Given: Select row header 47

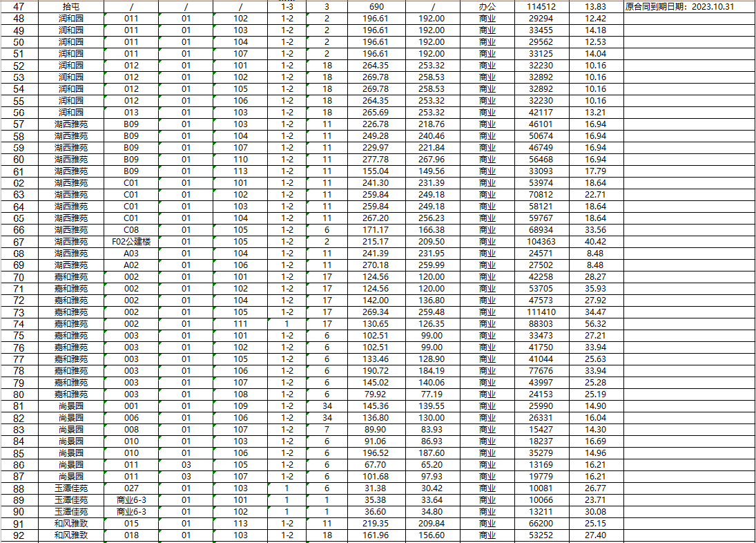Looking at the screenshot, I should 19,6.
